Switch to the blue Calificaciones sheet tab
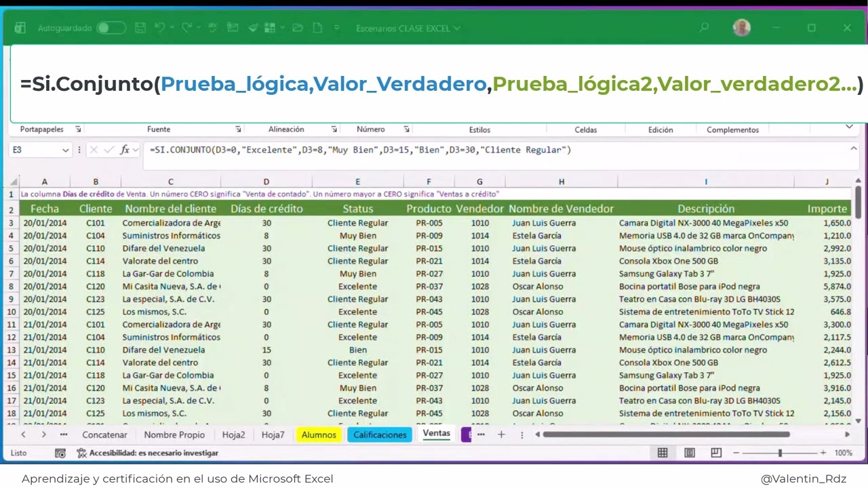Viewport: 868px width, 488px height. (x=380, y=435)
